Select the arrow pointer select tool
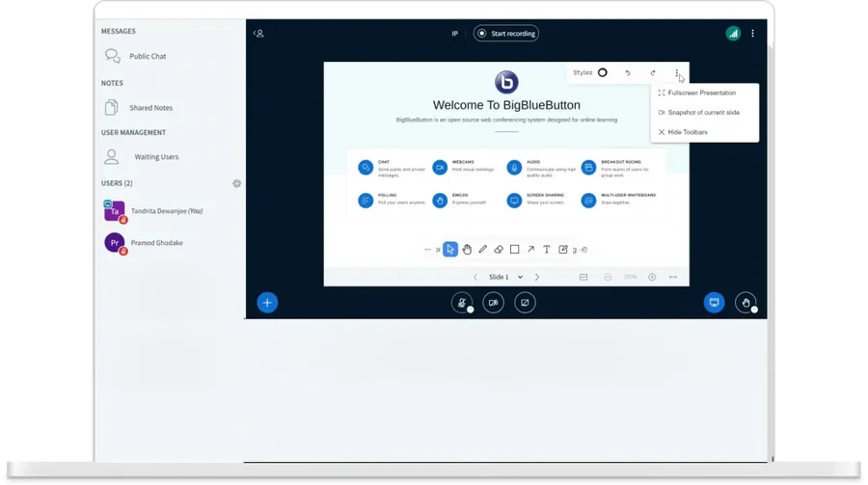Screen dimensions: 868x485 450,250
